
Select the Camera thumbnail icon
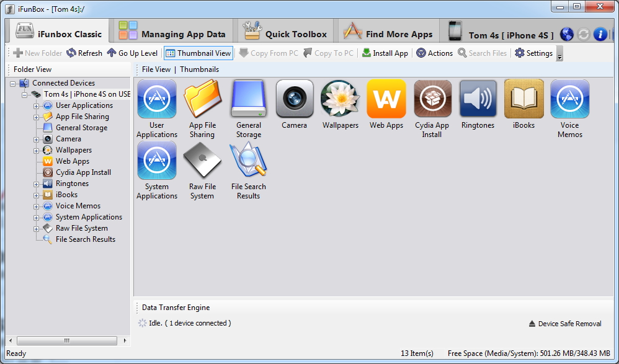pos(295,99)
